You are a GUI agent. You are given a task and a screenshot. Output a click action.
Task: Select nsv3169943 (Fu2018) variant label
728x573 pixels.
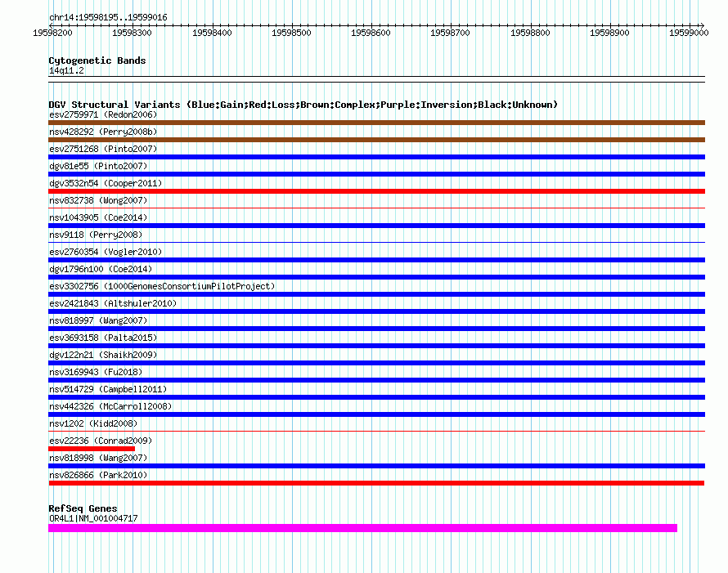96,372
